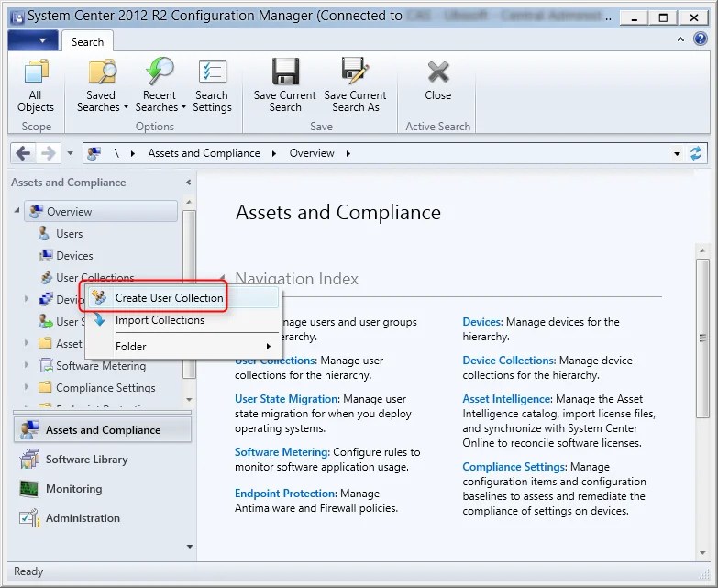The width and height of the screenshot is (718, 588).
Task: Select User Collections tree node
Action: pyautogui.click(x=94, y=277)
